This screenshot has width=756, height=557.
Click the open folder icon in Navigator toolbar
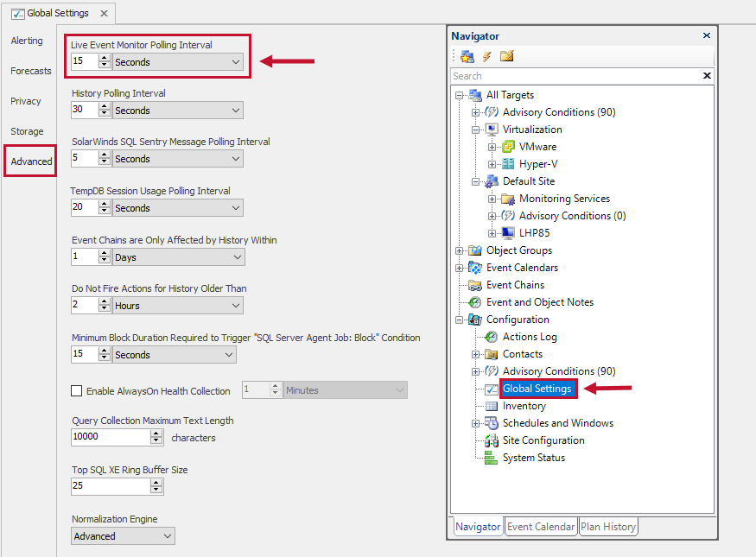pos(507,56)
